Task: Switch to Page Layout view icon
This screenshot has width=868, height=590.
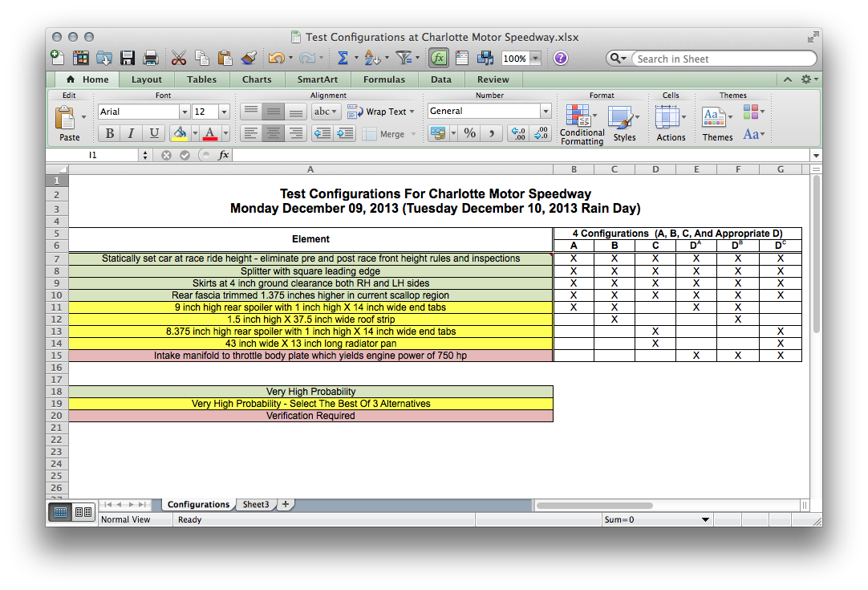Action: coord(83,512)
